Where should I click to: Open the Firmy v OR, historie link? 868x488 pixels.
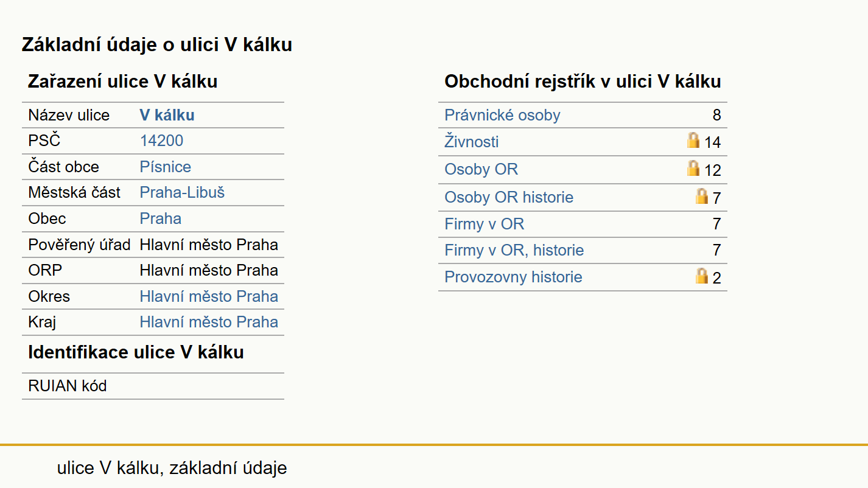coord(514,251)
